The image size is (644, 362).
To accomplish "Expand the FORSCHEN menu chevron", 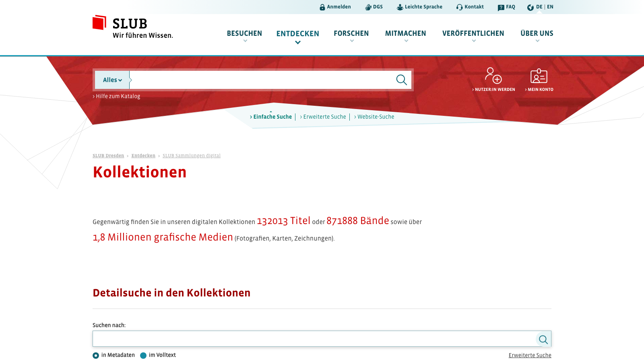I will point(351,42).
